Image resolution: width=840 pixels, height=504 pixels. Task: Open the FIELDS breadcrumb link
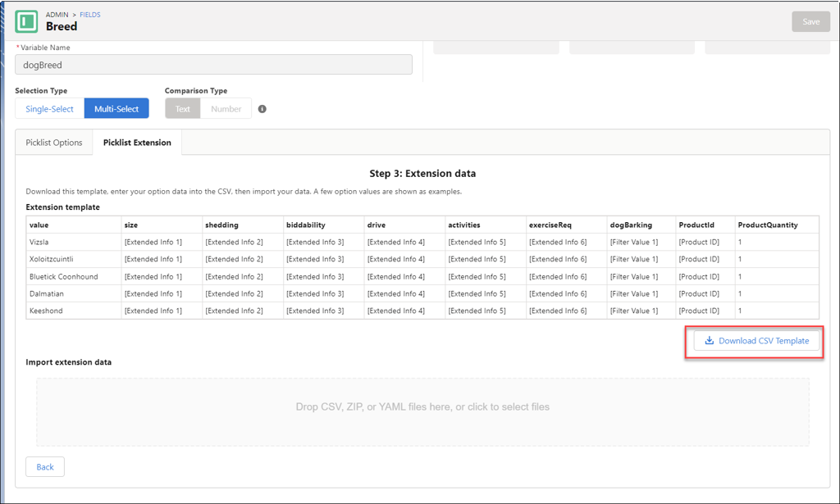point(90,15)
